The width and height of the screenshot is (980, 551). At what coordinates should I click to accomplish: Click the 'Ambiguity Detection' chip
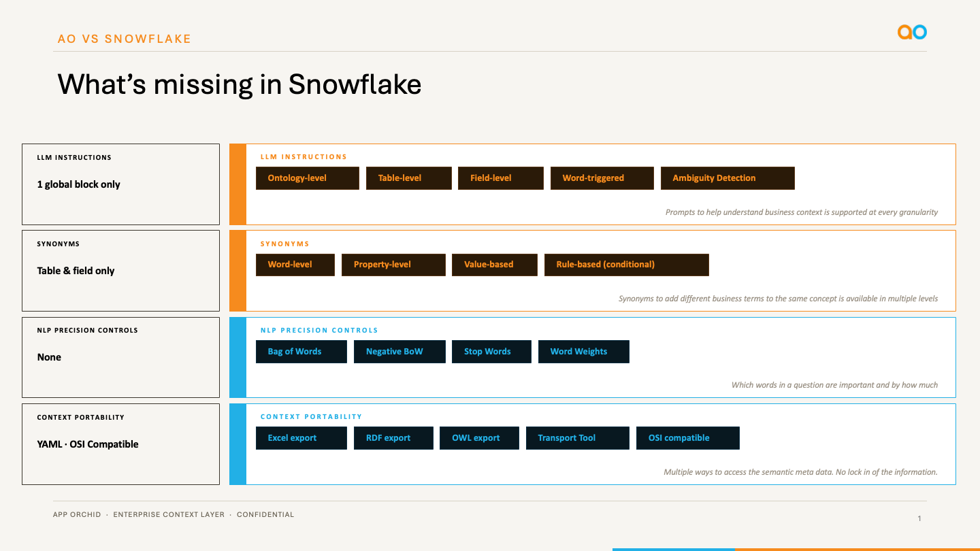point(728,178)
